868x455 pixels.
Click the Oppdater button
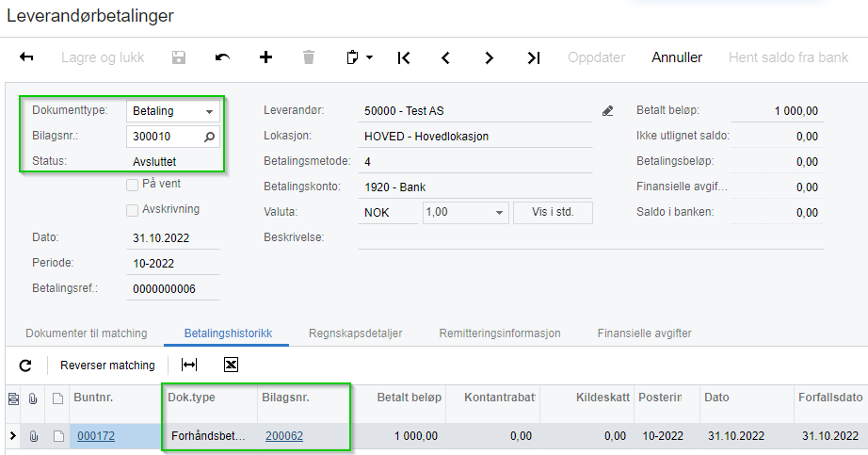point(596,57)
